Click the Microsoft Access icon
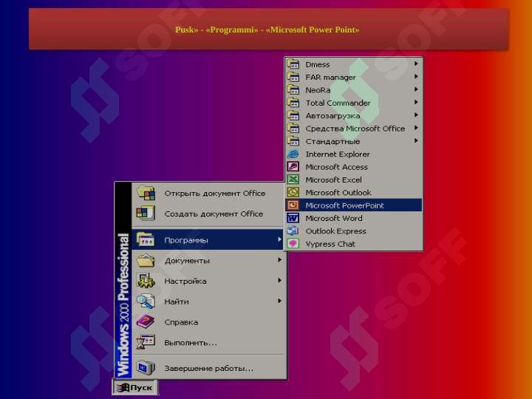This screenshot has height=399, width=532. (293, 166)
